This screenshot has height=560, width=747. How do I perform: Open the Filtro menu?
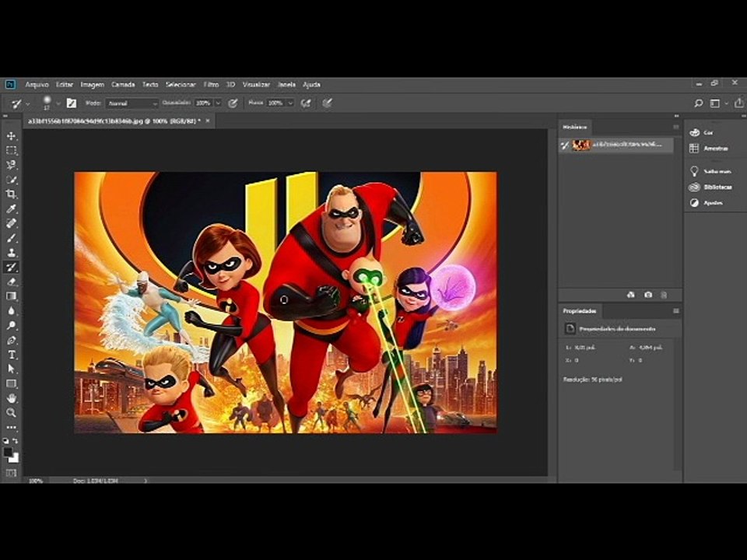point(211,84)
